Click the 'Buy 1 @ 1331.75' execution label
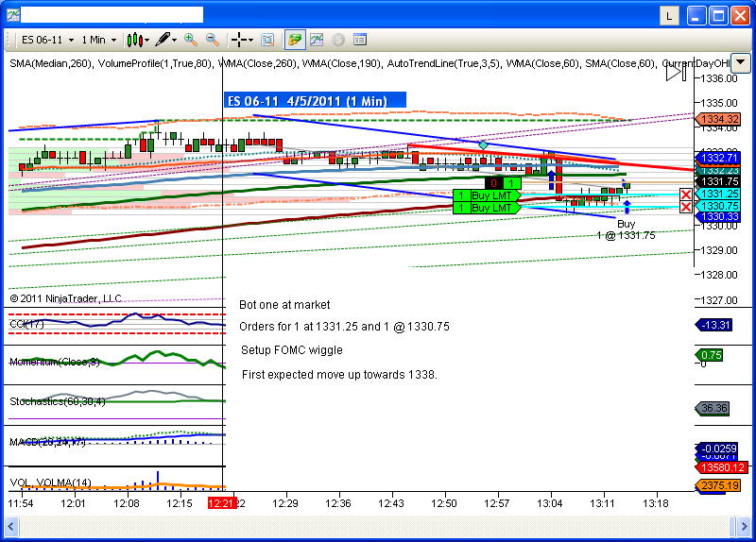The width and height of the screenshot is (756, 542). [x=626, y=229]
